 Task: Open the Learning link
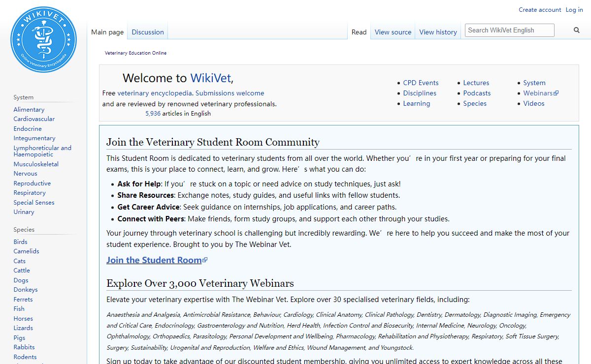[x=417, y=103]
